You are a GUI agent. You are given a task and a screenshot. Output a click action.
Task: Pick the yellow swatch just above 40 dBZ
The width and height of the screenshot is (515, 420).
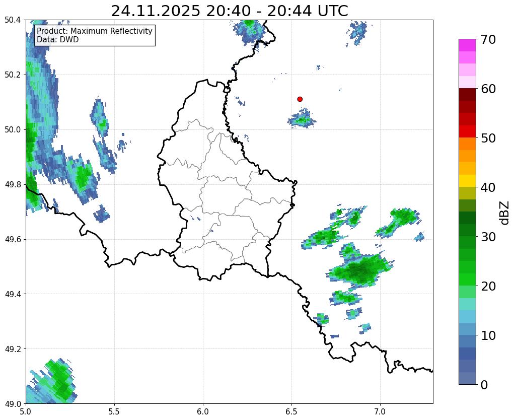tap(467, 181)
